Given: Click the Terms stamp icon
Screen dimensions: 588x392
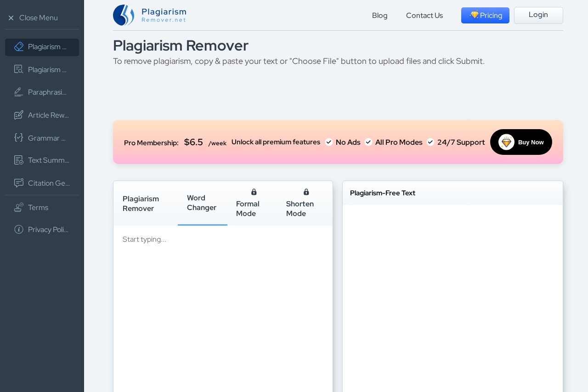Looking at the screenshot, I should (x=19, y=207).
